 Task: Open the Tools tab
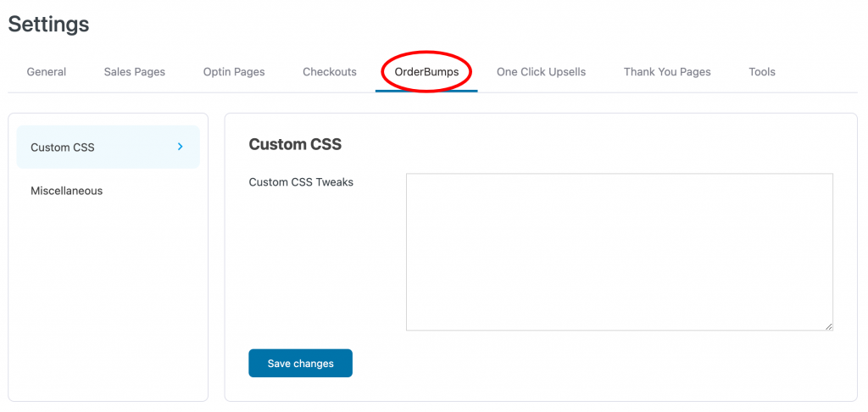pyautogui.click(x=762, y=72)
